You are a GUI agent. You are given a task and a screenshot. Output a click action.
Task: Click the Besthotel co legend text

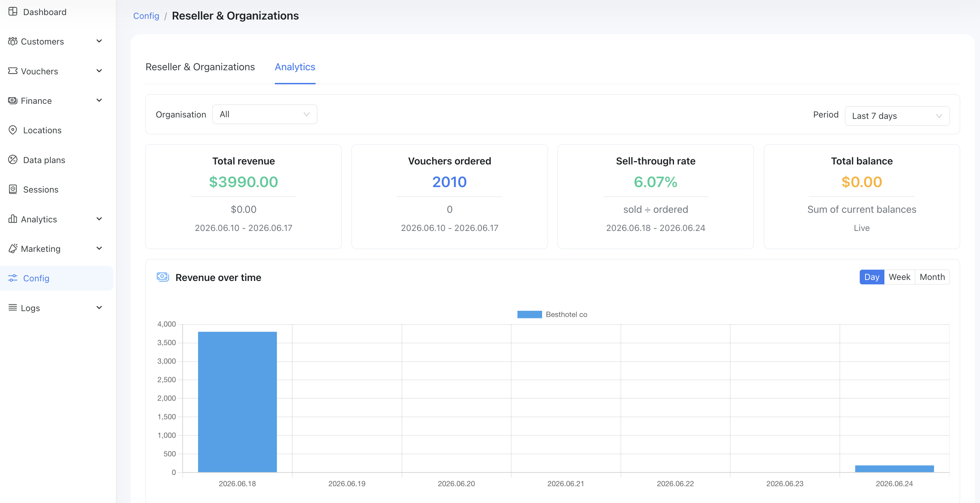(566, 314)
